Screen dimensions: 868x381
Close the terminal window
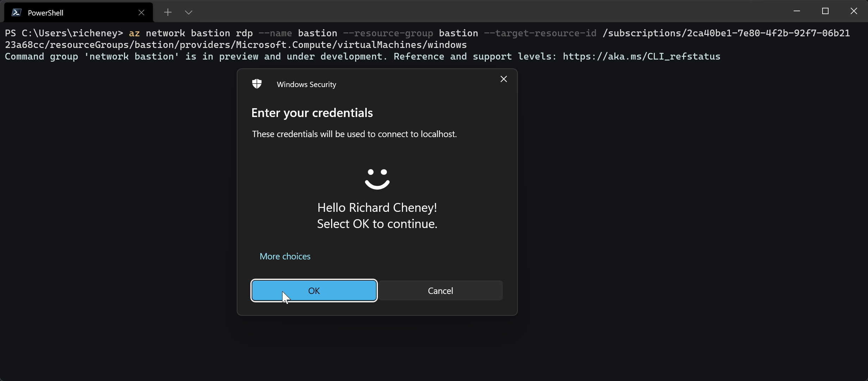click(x=854, y=11)
